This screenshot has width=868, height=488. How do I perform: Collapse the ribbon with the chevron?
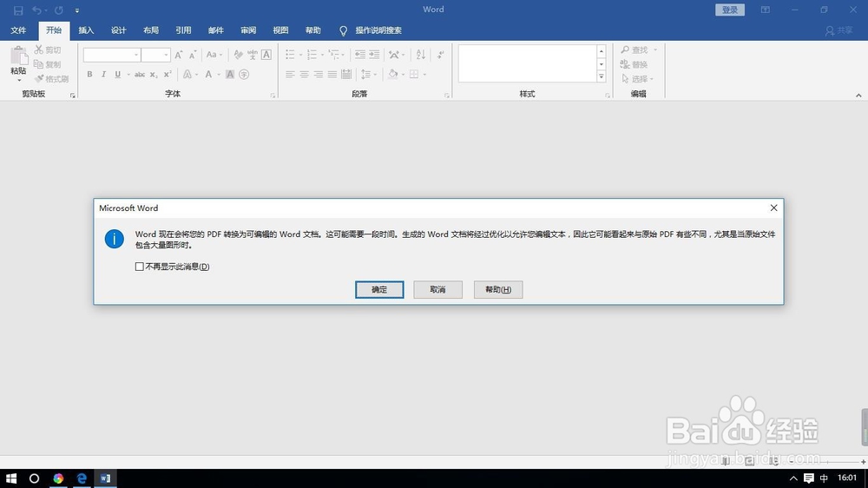tap(858, 96)
